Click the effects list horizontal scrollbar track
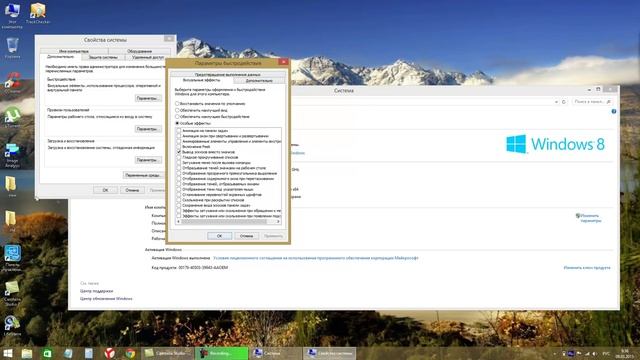This screenshot has width=640, height=360. (x=228, y=222)
